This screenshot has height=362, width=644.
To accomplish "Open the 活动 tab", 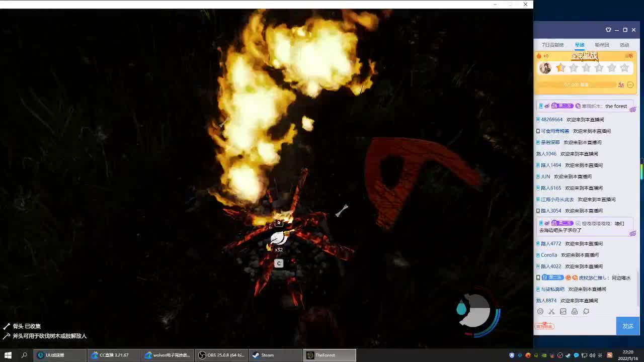I will (x=624, y=45).
